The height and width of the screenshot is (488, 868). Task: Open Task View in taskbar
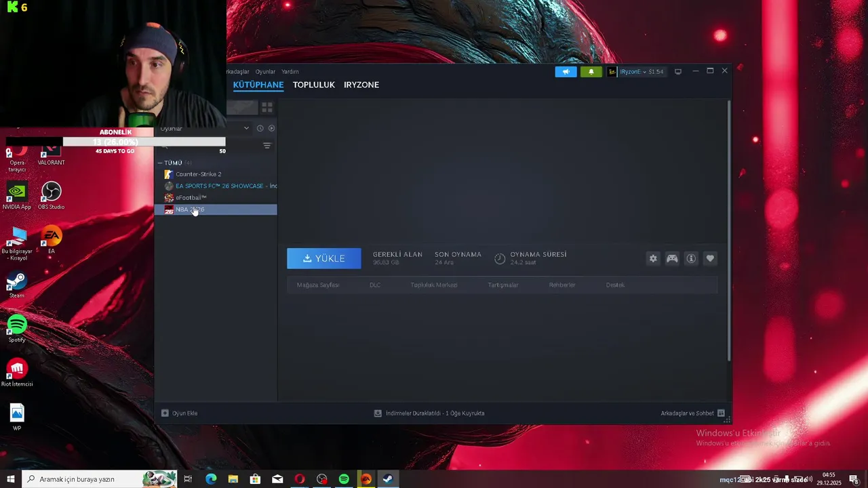tap(188, 479)
